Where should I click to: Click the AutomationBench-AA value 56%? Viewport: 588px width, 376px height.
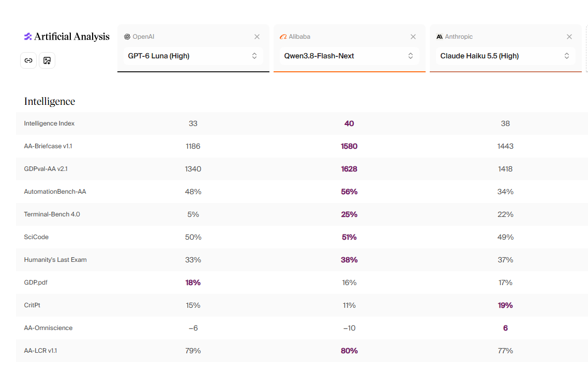tap(349, 192)
